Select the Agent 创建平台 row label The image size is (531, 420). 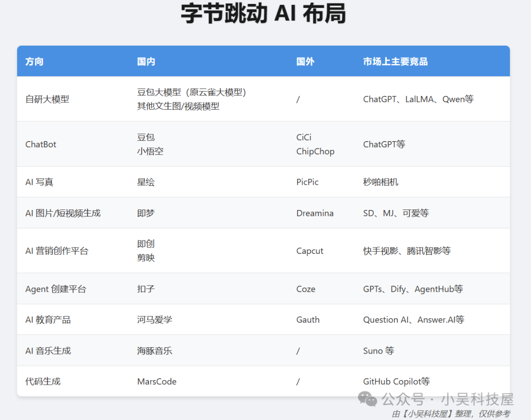click(x=56, y=289)
